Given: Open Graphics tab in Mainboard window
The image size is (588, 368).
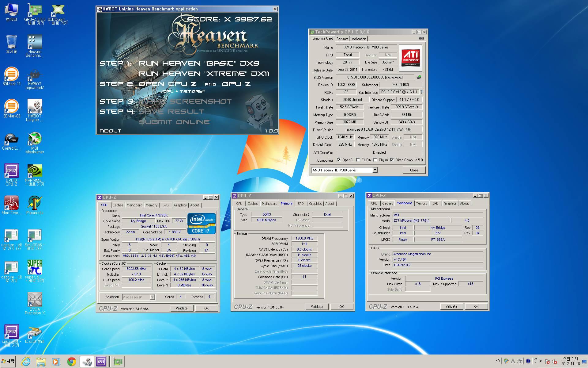Looking at the screenshot, I should [x=450, y=203].
